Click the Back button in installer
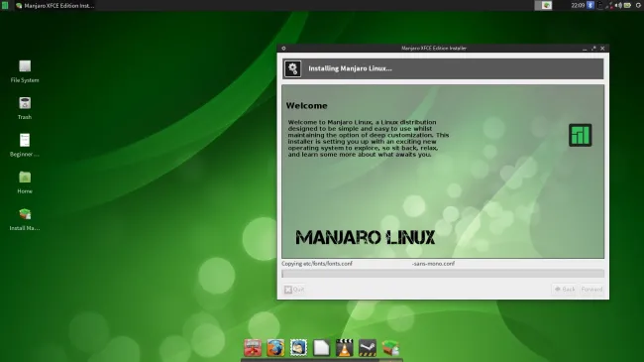 (565, 290)
